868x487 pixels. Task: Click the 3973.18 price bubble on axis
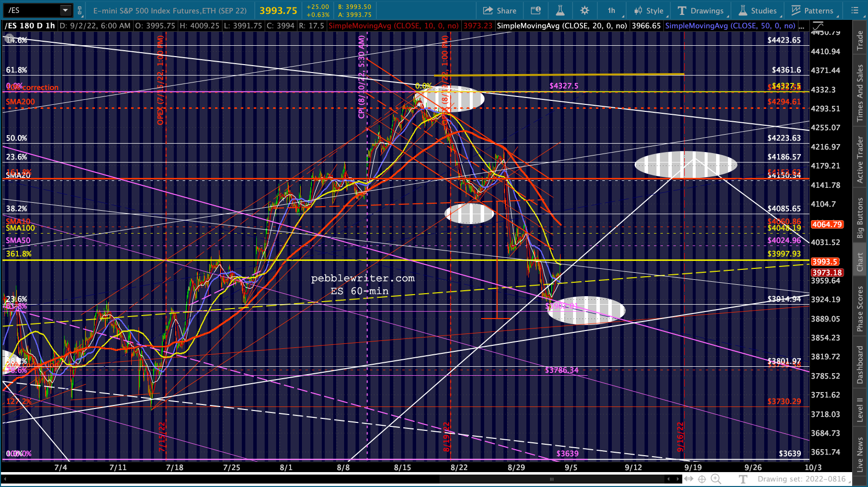click(827, 272)
